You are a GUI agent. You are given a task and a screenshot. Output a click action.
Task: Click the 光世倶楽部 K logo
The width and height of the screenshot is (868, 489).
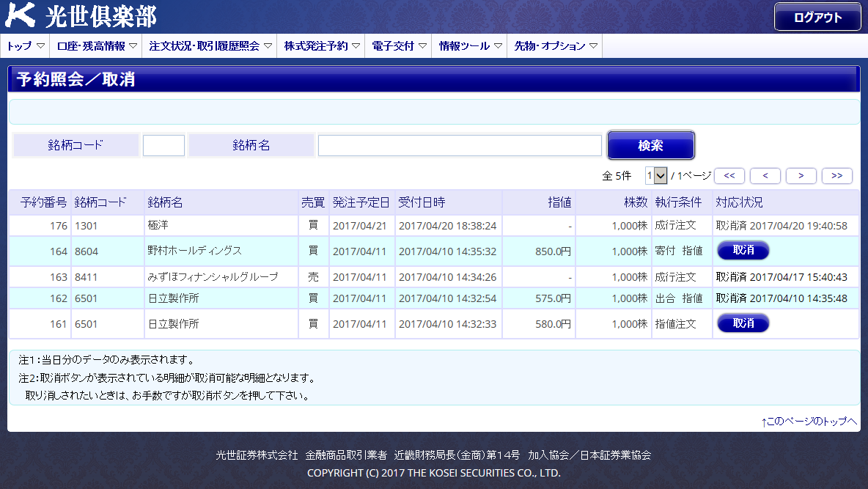(81, 16)
